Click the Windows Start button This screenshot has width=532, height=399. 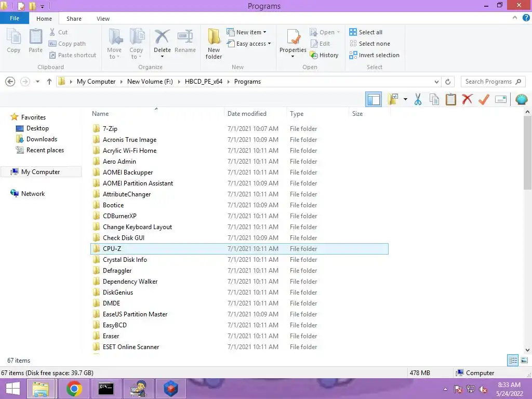13,389
